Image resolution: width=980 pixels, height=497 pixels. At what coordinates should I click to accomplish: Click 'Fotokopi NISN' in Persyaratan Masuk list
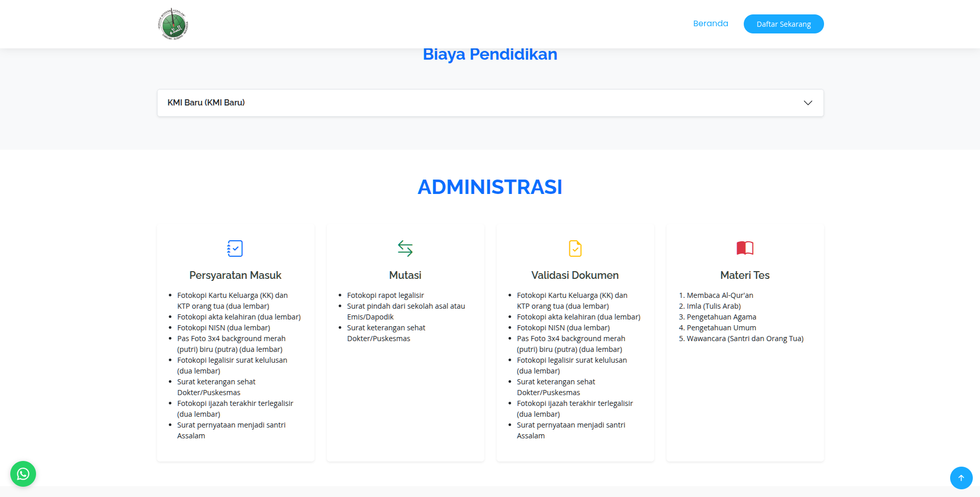(x=223, y=328)
